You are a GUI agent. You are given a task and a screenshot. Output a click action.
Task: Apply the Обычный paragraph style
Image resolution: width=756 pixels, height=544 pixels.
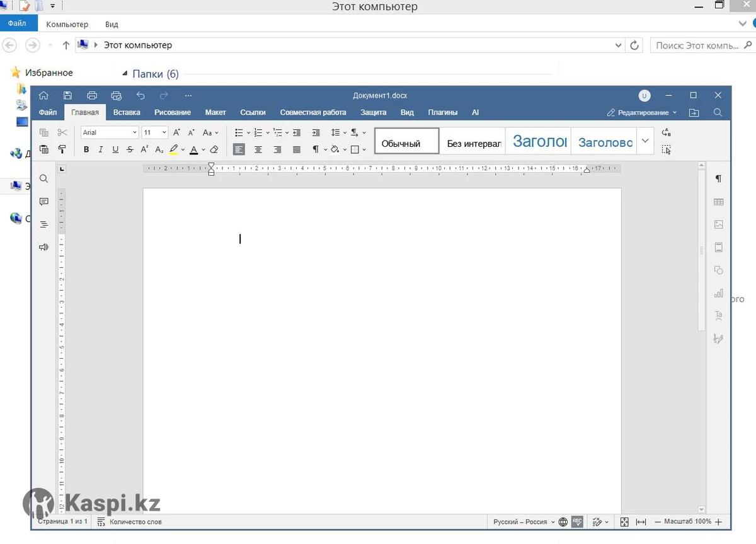[406, 141]
